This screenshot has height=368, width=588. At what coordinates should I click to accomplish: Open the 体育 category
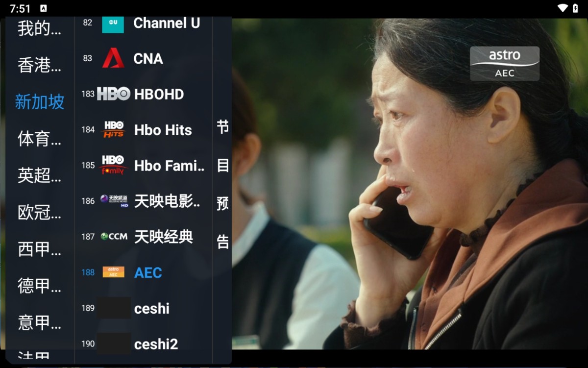(40, 139)
